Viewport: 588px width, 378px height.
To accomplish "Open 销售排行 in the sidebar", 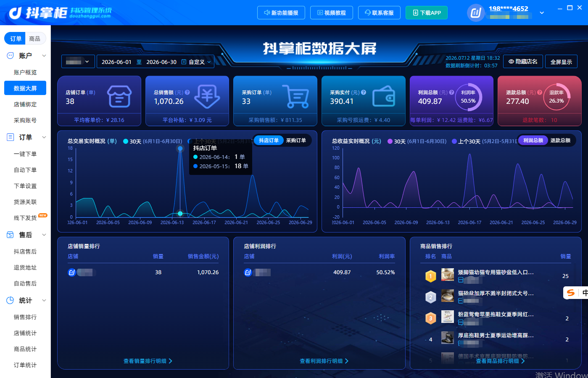I will (x=25, y=317).
